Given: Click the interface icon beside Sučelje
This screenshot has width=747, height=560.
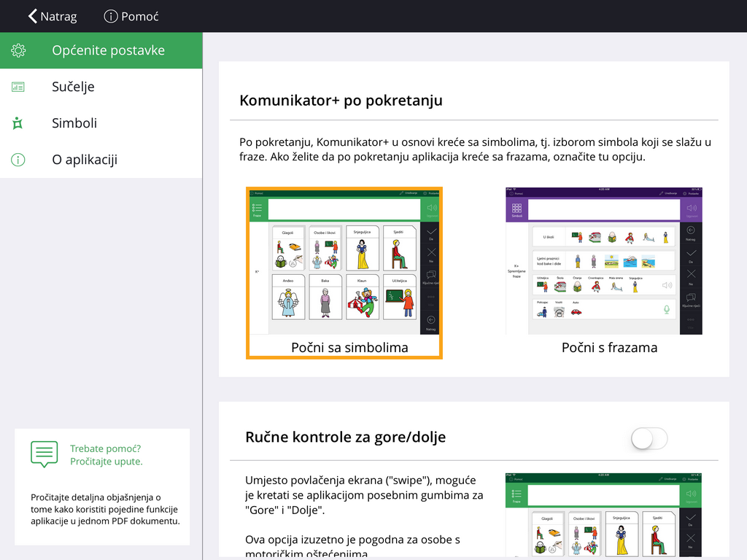Looking at the screenshot, I should pyautogui.click(x=18, y=87).
